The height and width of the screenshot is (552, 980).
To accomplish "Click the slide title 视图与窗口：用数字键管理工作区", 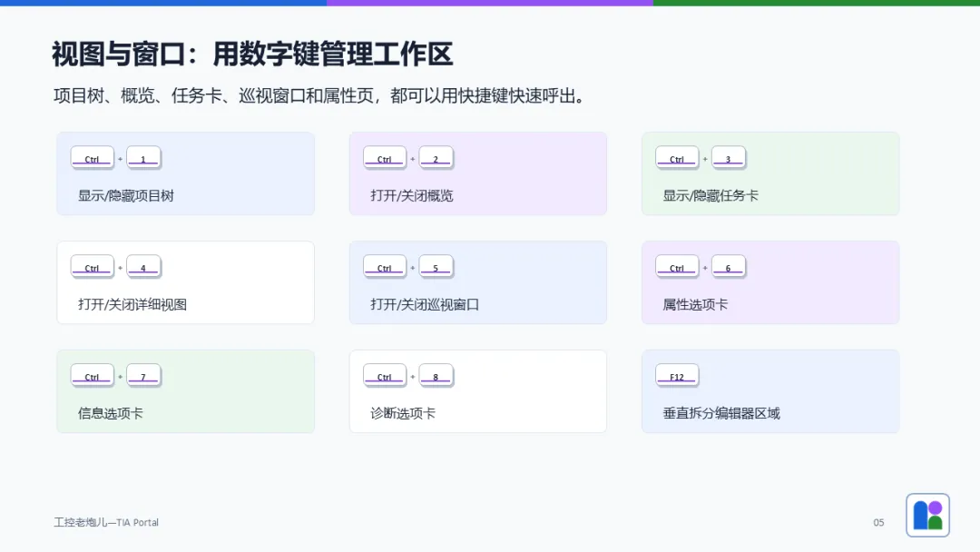I will tap(252, 54).
